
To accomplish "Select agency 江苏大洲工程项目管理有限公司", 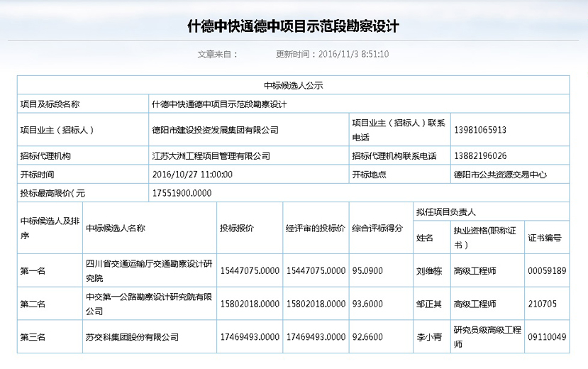I will (x=211, y=155).
